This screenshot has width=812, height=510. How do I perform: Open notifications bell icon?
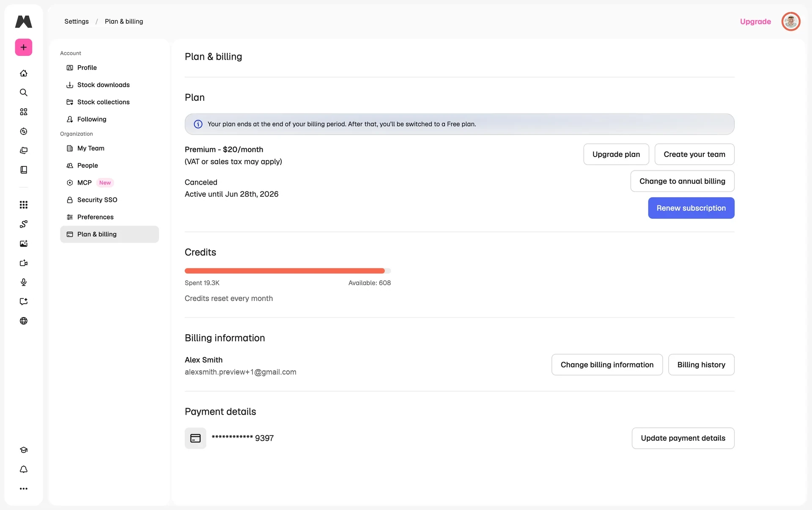coord(24,469)
